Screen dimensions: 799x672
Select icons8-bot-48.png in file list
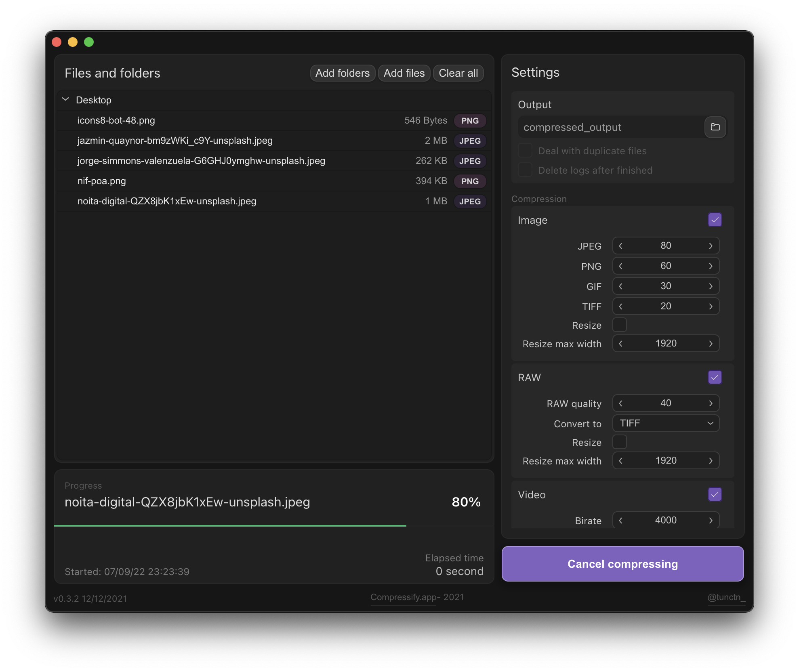pyautogui.click(x=116, y=120)
